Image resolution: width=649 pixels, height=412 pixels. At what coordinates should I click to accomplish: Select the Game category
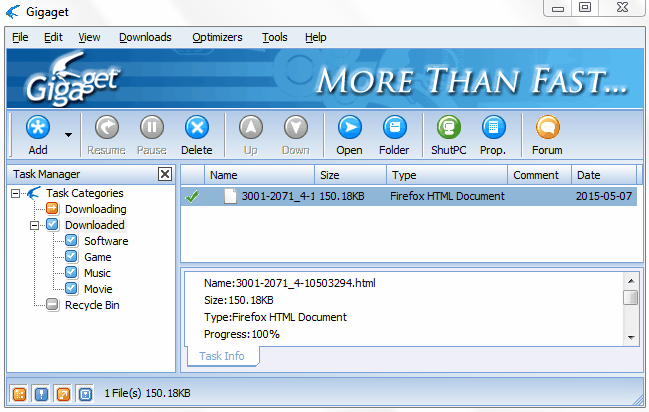pyautogui.click(x=98, y=257)
